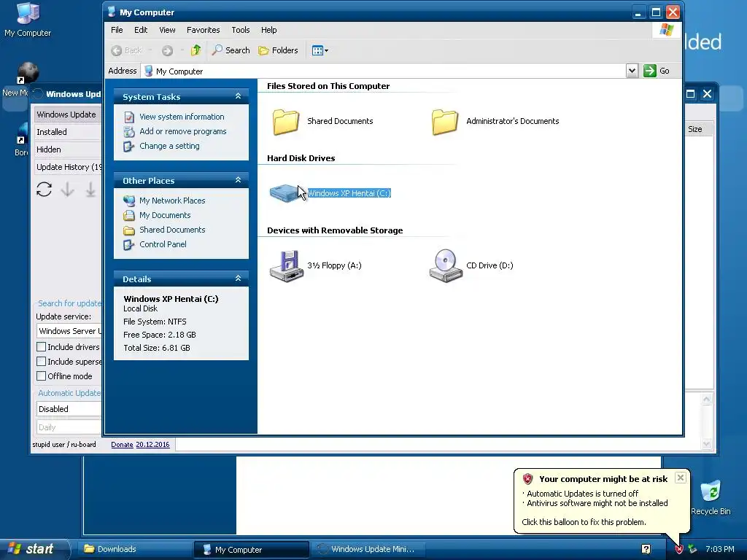The width and height of the screenshot is (747, 560).
Task: Close the security risk balloon
Action: 681,478
